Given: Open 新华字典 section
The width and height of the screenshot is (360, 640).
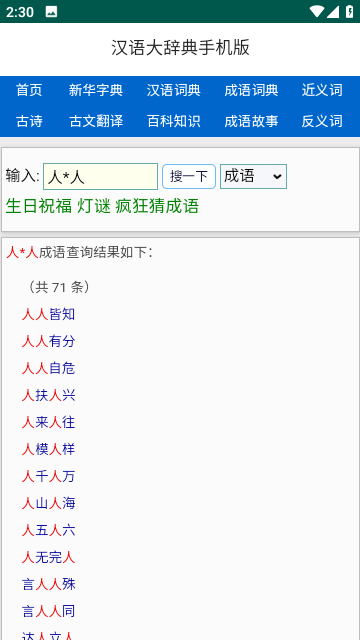Looking at the screenshot, I should (96, 90).
